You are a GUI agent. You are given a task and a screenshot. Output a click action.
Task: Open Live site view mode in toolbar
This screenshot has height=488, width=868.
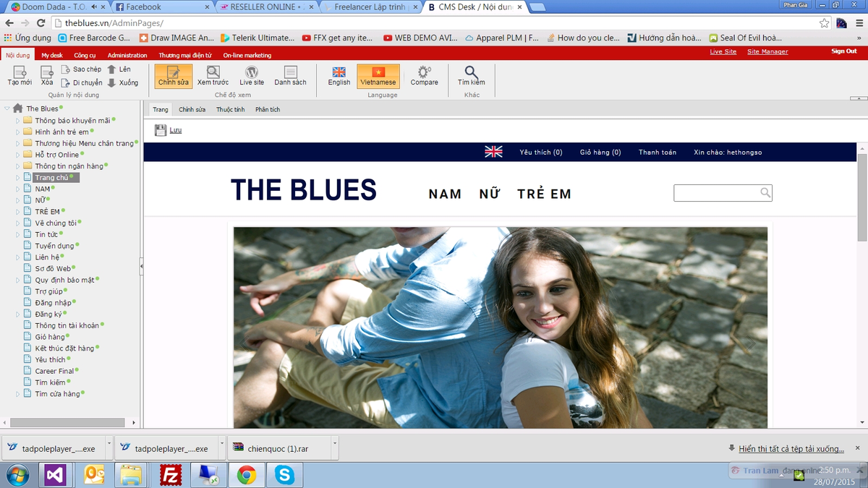point(252,76)
